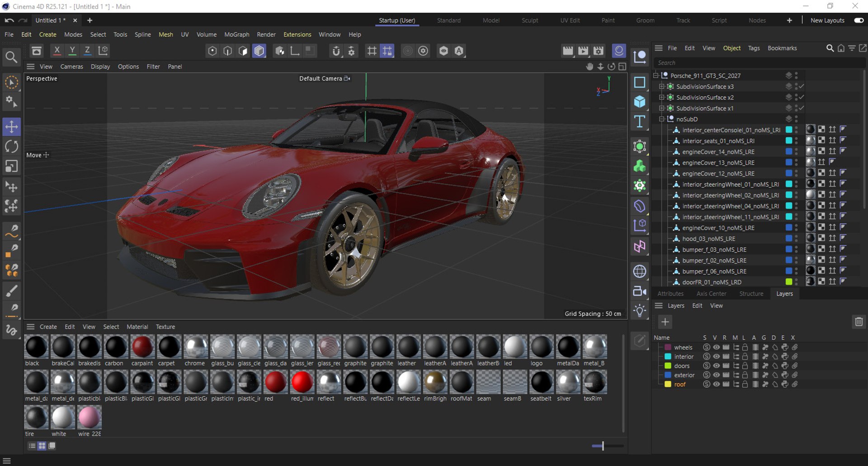Add a Floor/Sky environment object
Image resolution: width=868 pixels, height=466 pixels.
[640, 271]
